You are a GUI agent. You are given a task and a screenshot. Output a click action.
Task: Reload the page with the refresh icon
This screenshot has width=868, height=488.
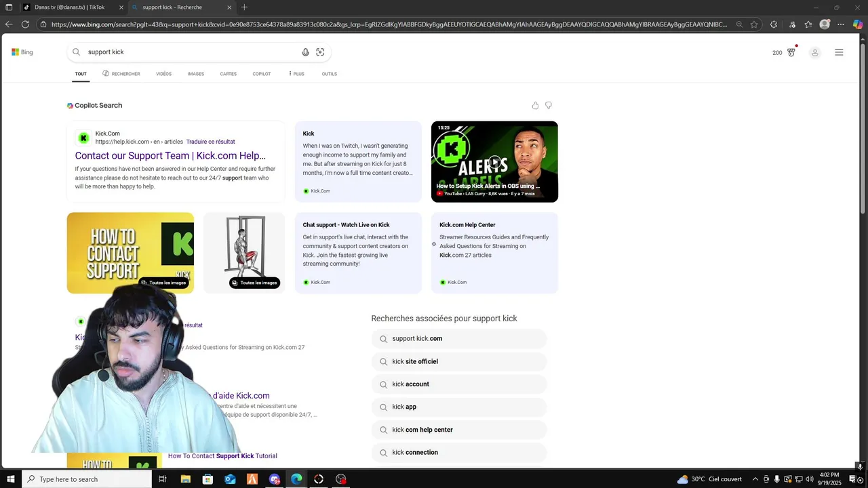tap(25, 24)
